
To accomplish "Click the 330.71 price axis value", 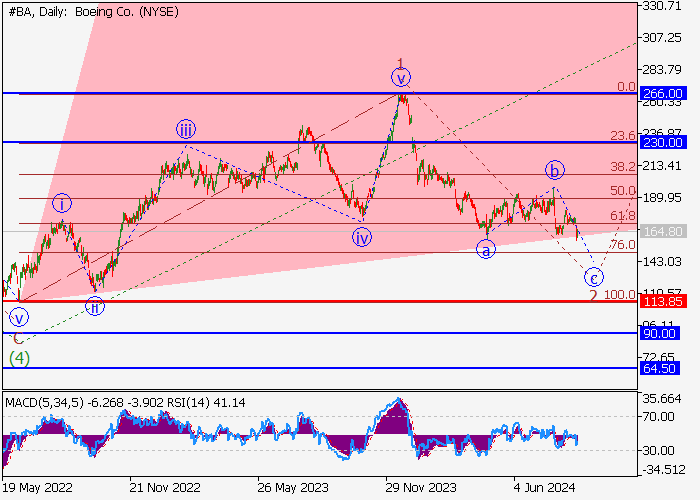I will (662, 6).
